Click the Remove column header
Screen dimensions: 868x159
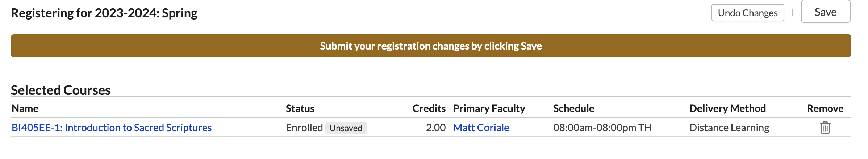(x=825, y=108)
